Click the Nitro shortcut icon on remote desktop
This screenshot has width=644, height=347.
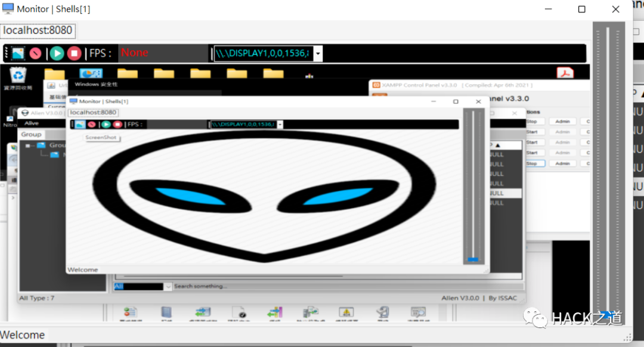click(x=10, y=117)
